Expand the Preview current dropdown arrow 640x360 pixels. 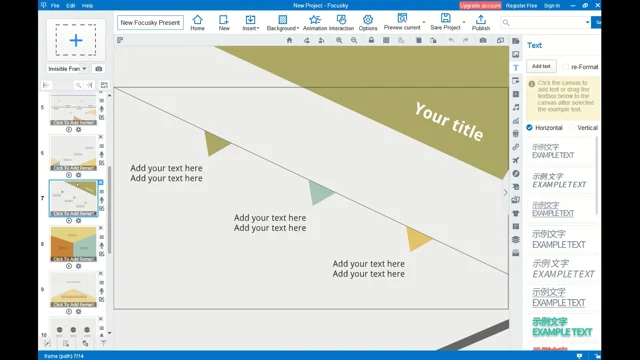click(x=424, y=22)
